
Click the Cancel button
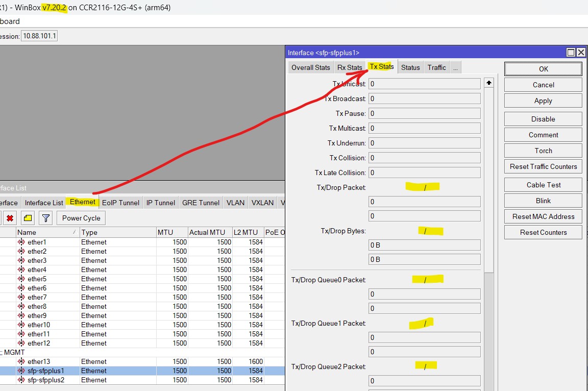[x=543, y=85]
